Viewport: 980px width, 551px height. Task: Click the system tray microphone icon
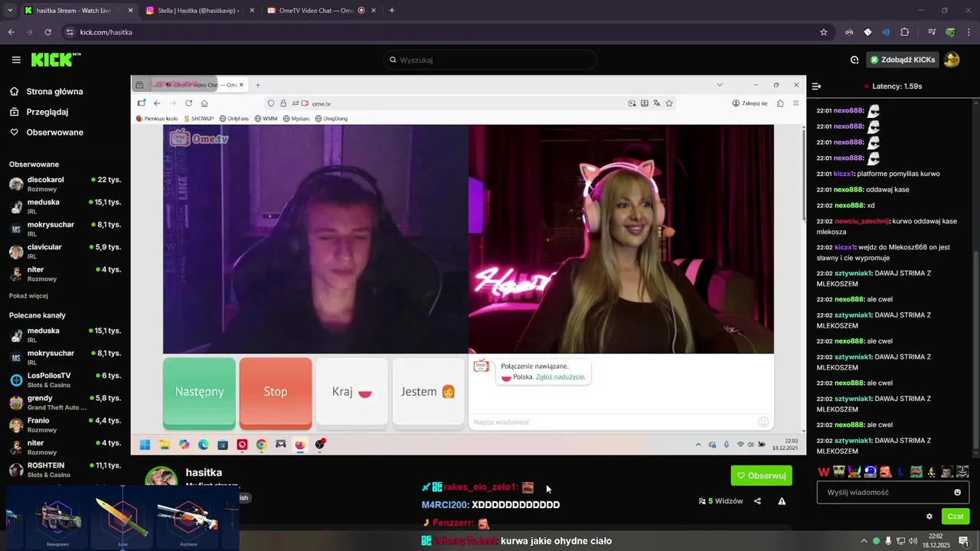pos(888,541)
